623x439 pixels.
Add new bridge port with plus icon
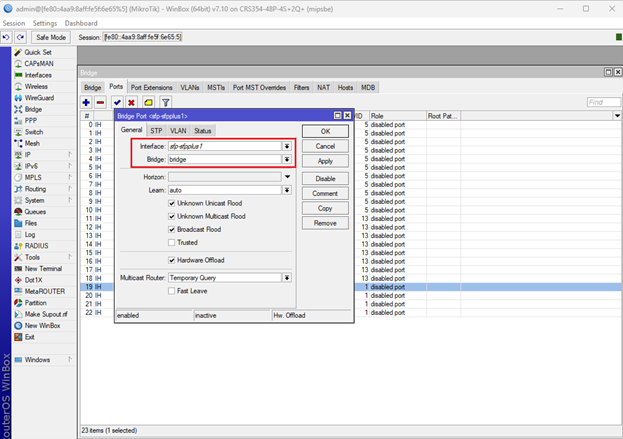(86, 102)
